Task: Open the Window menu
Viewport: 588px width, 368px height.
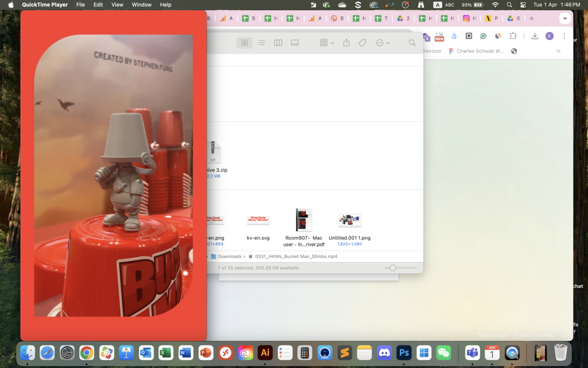Action: (x=142, y=4)
